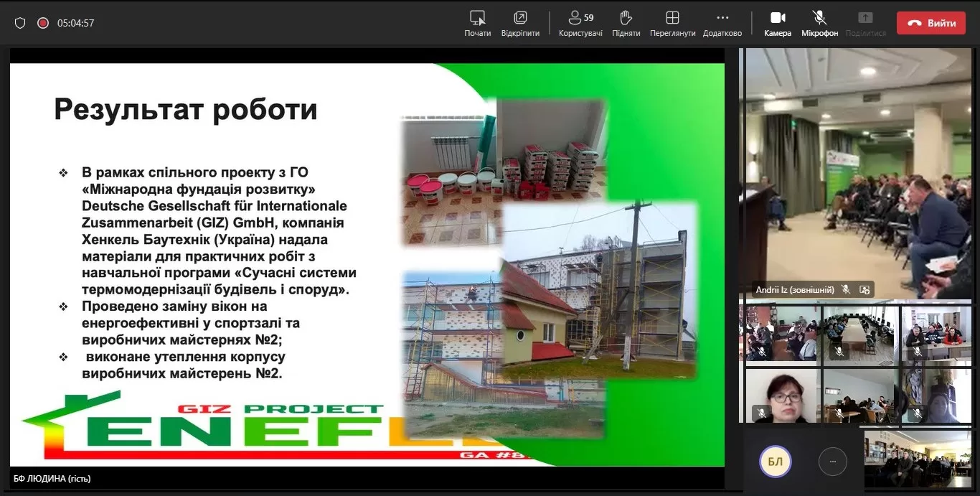Select the long conference table video tile

pos(860,333)
